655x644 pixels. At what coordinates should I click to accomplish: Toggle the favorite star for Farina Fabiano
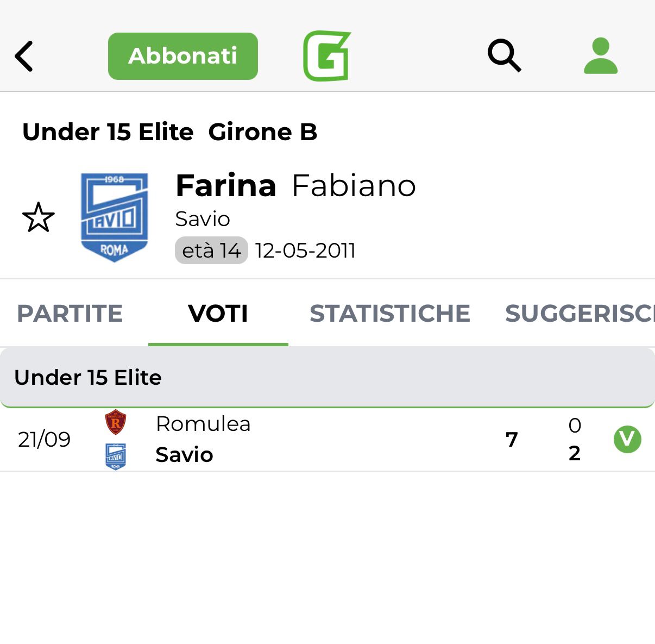pyautogui.click(x=39, y=217)
